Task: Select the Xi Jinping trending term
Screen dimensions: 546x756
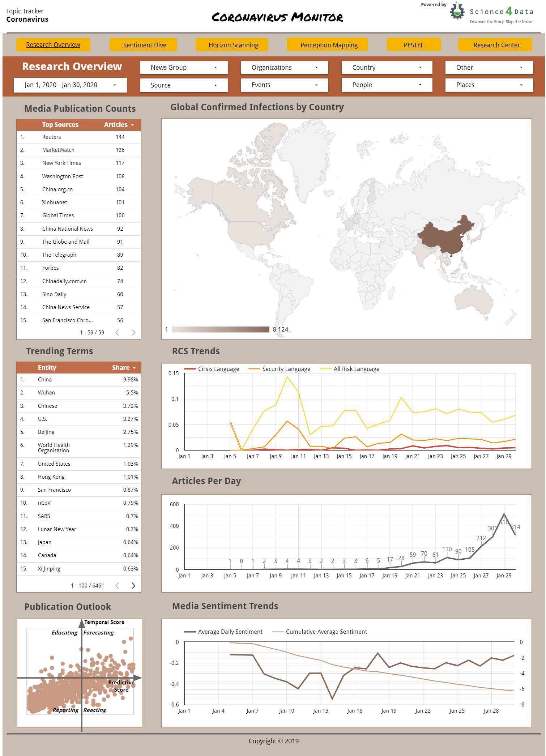Action: (79, 569)
